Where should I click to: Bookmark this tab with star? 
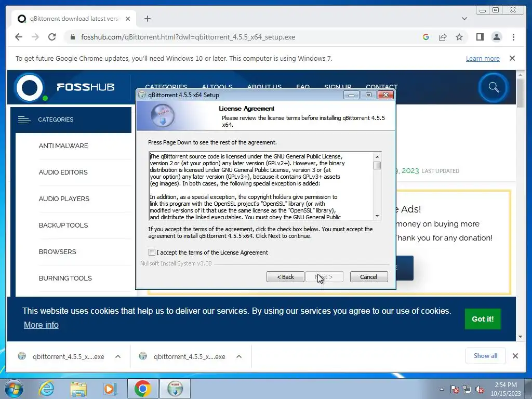(459, 37)
